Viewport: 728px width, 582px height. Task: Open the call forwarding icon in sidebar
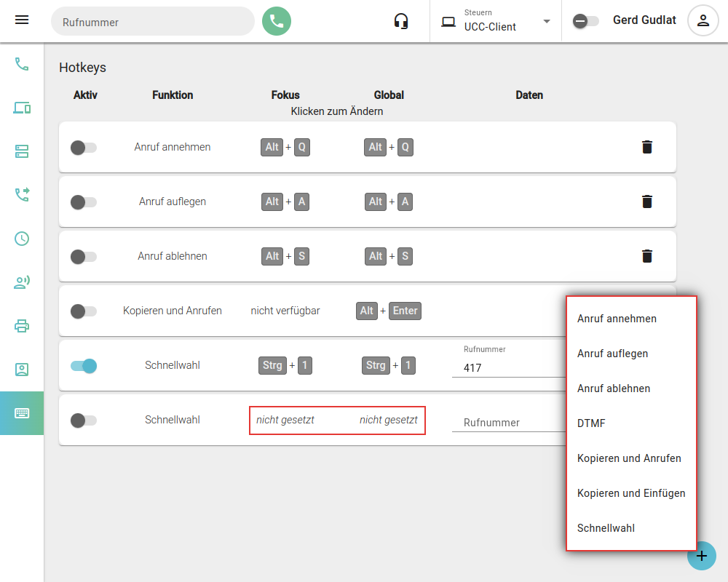click(22, 195)
